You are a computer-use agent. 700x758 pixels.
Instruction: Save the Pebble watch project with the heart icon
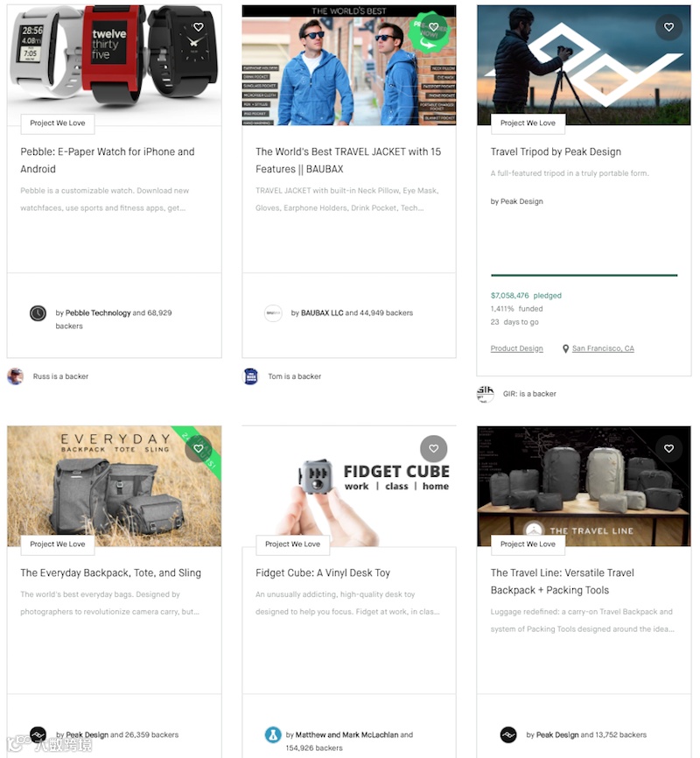199,27
